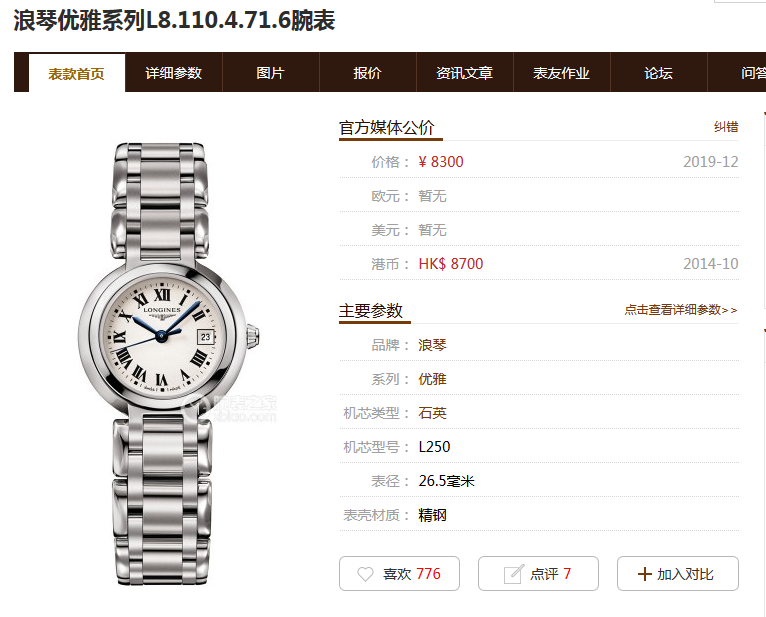The width and height of the screenshot is (766, 617).
Task: Click the movement type link 石英
Action: 432,413
